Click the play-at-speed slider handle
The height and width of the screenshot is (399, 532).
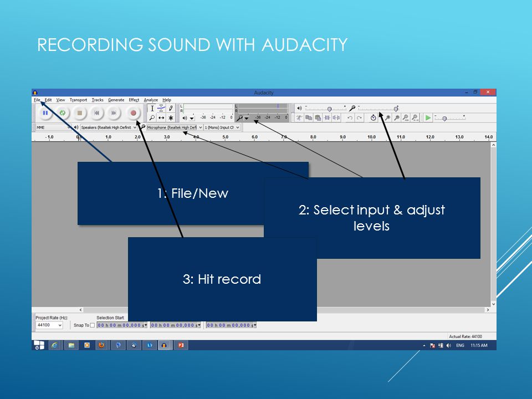click(x=444, y=119)
